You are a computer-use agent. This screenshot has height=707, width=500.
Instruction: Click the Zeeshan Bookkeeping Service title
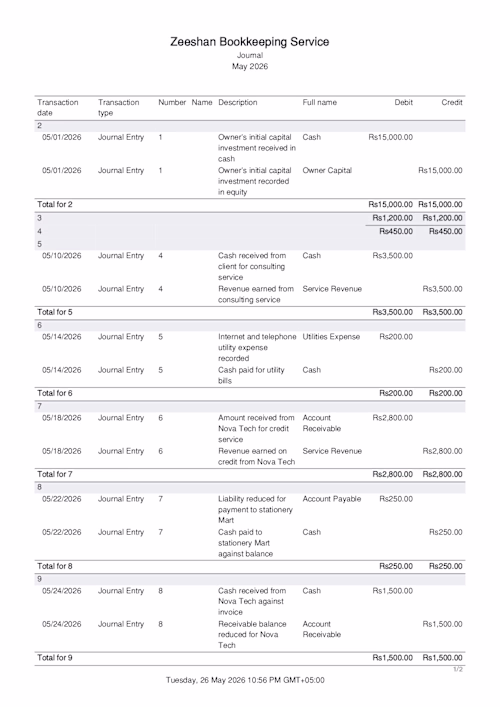point(249,42)
